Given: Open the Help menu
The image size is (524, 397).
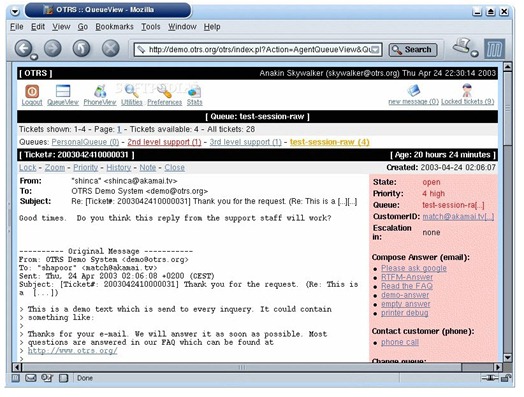Looking at the screenshot, I should pos(212,27).
